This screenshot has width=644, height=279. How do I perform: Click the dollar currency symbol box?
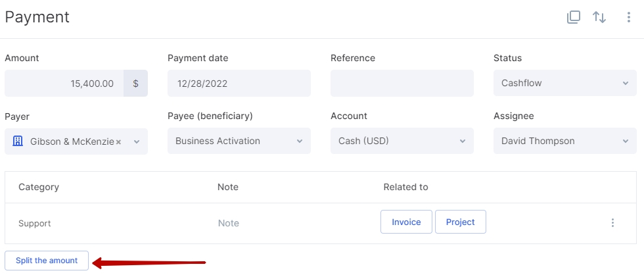point(135,84)
